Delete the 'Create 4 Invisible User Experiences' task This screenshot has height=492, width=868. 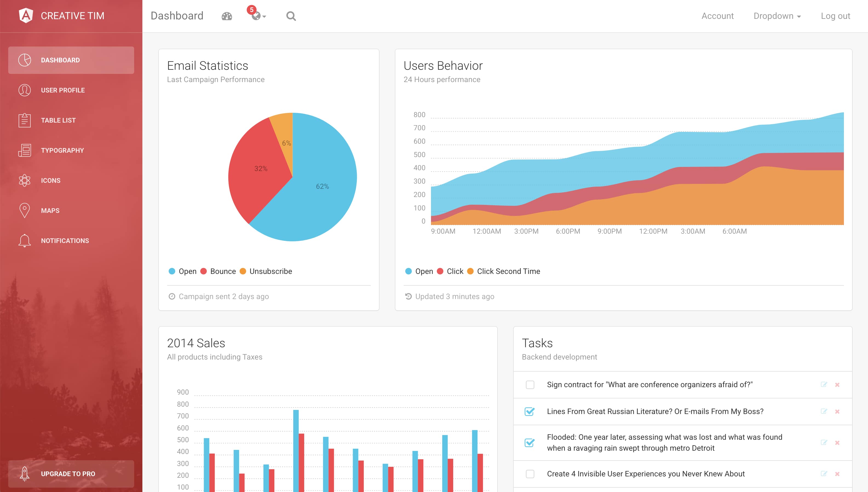[838, 474]
